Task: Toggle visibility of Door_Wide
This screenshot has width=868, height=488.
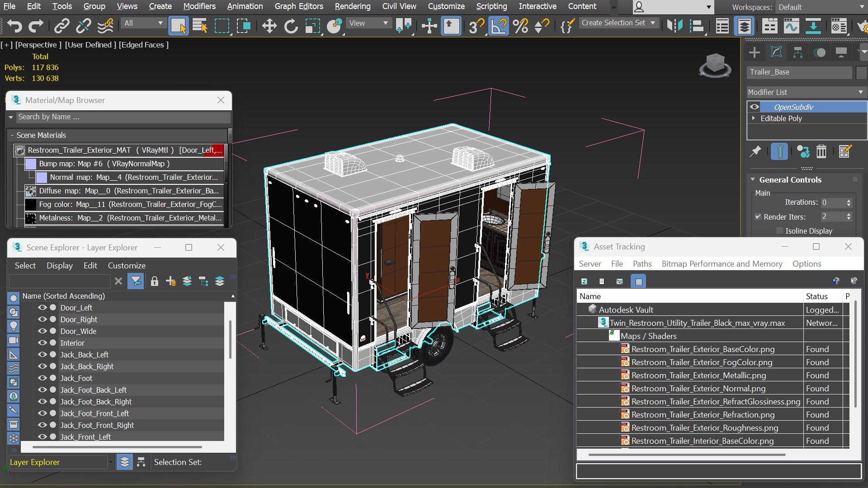Action: coord(42,331)
